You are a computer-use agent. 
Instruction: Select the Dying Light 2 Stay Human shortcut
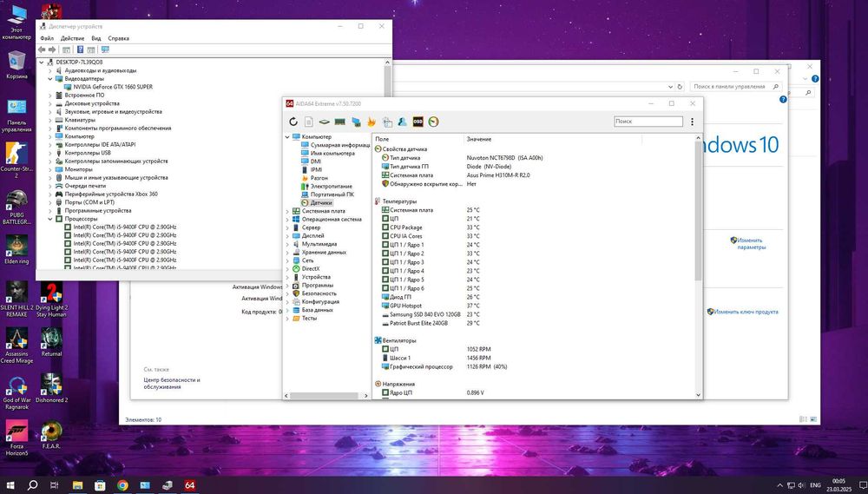point(51,299)
